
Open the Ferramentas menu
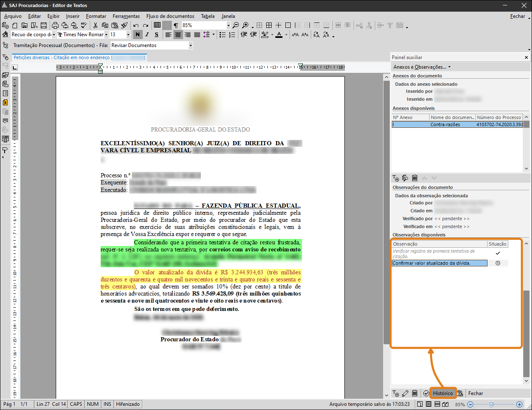[x=126, y=16]
